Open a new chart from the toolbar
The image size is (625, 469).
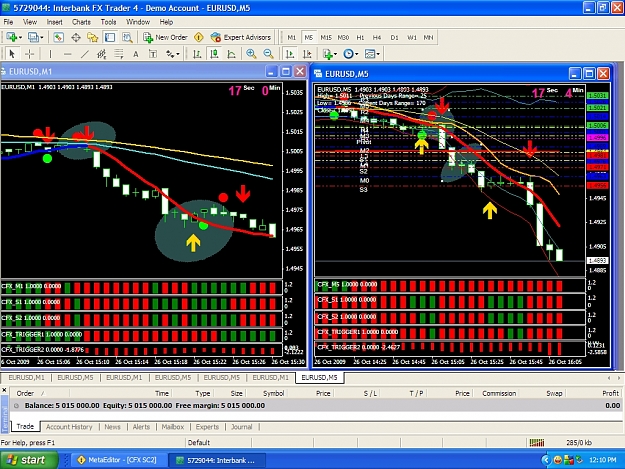coord(11,37)
